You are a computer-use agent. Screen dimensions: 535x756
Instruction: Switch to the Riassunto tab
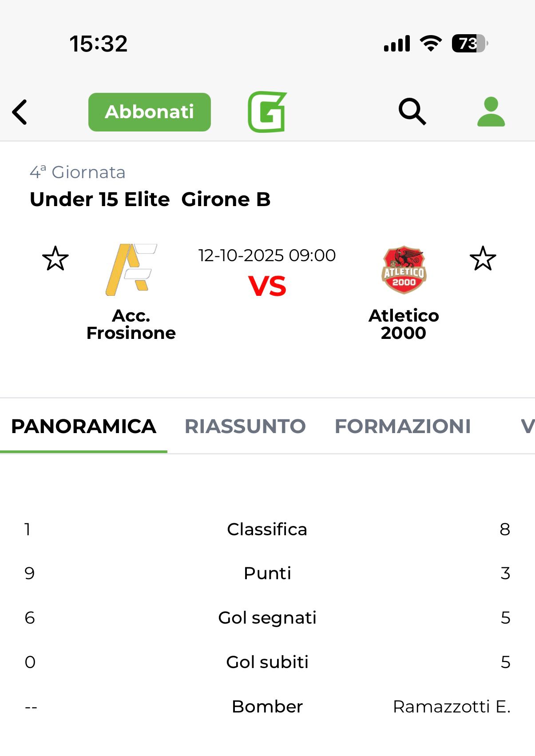(x=245, y=426)
